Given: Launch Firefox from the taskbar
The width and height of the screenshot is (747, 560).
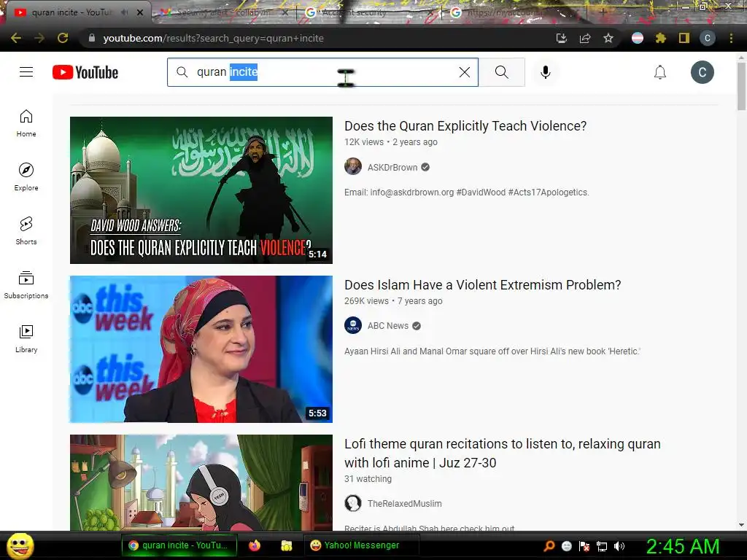Looking at the screenshot, I should [x=255, y=545].
